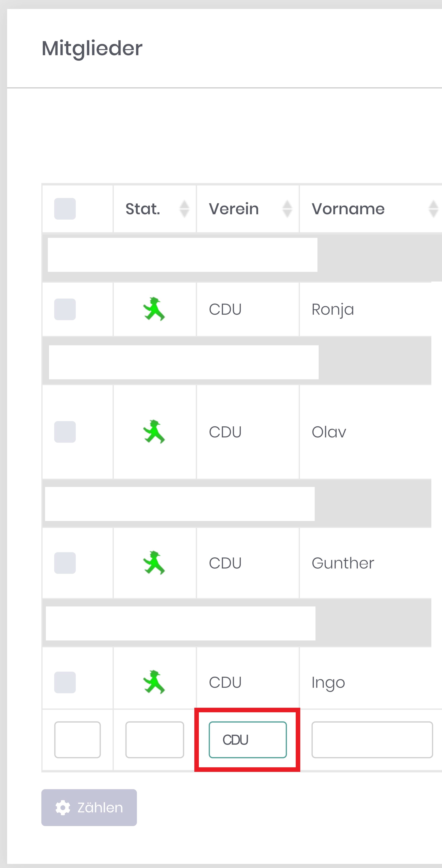Sort by Stat. column using sort arrows
The image size is (442, 868).
click(184, 209)
